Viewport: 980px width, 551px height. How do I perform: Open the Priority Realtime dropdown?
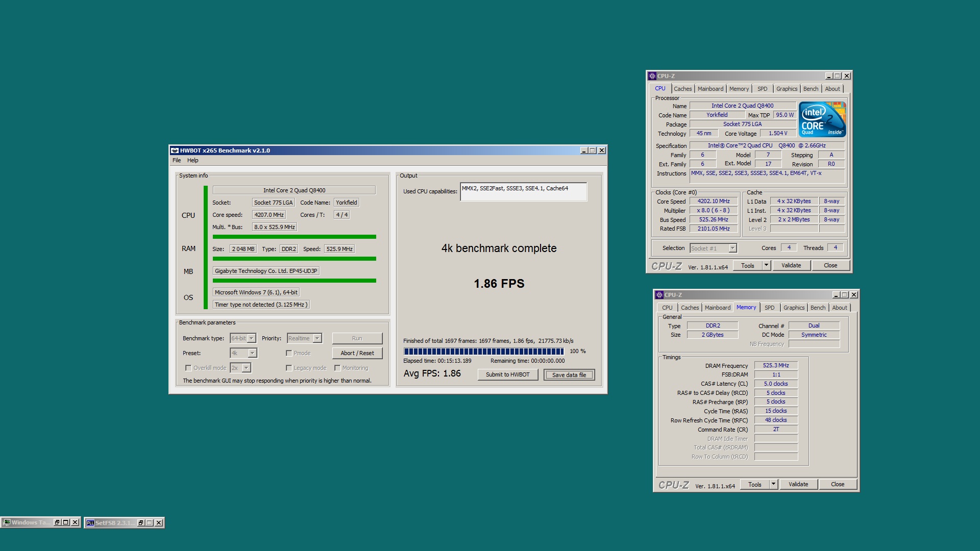(317, 338)
